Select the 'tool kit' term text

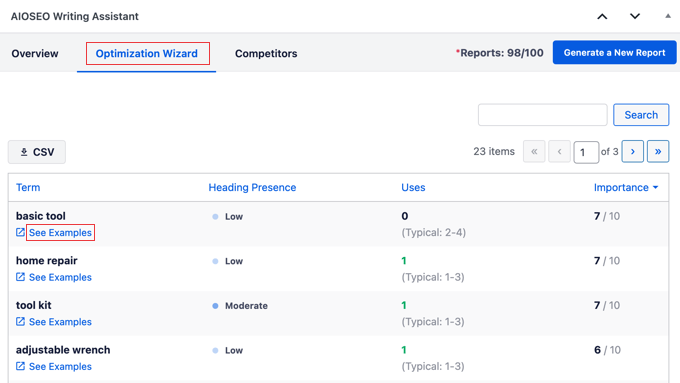tap(34, 305)
